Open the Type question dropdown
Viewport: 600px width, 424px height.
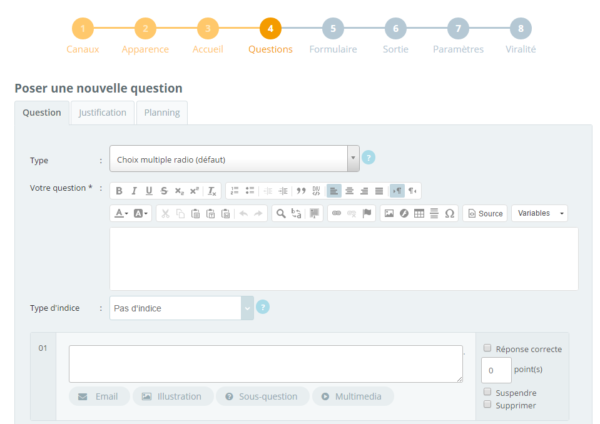[x=352, y=159]
